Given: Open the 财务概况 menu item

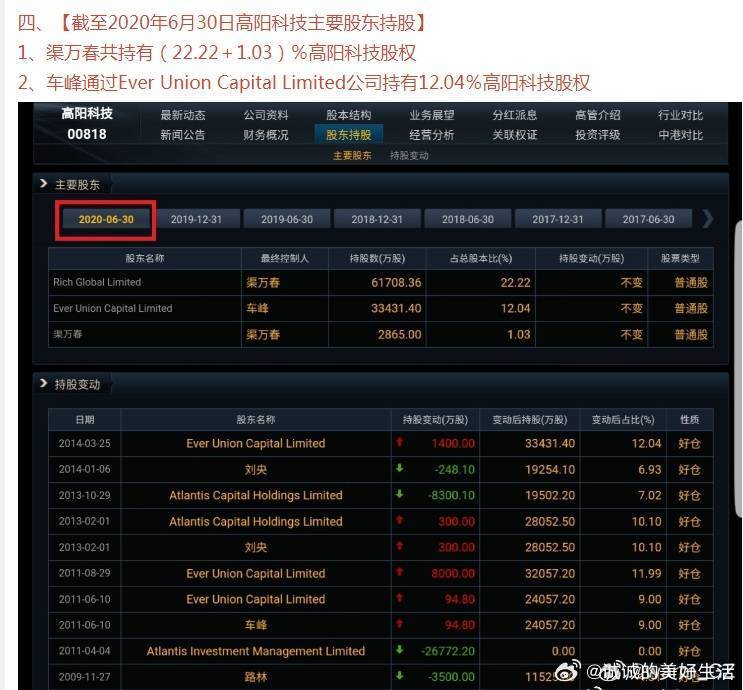Looking at the screenshot, I should [x=265, y=135].
